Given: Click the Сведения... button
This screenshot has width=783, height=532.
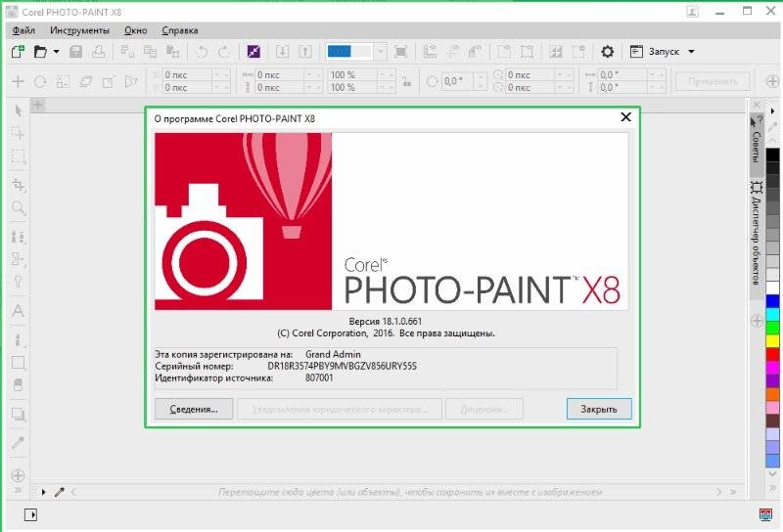Looking at the screenshot, I should (194, 409).
